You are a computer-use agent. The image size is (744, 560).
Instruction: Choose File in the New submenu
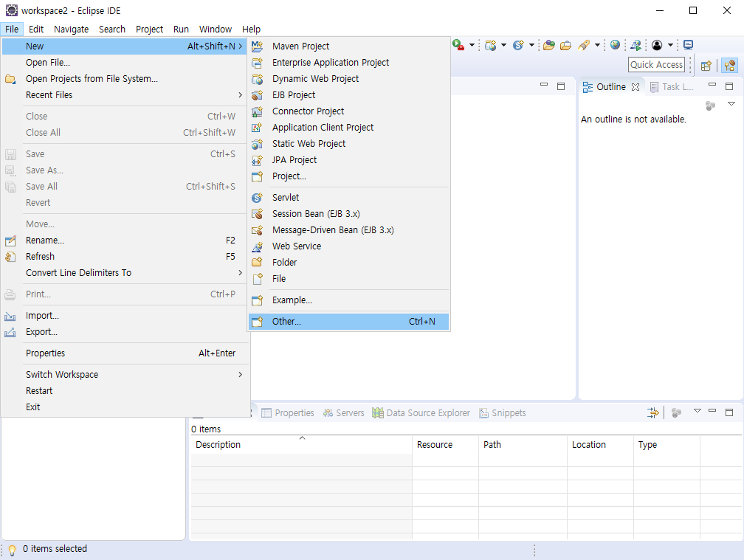point(348,279)
